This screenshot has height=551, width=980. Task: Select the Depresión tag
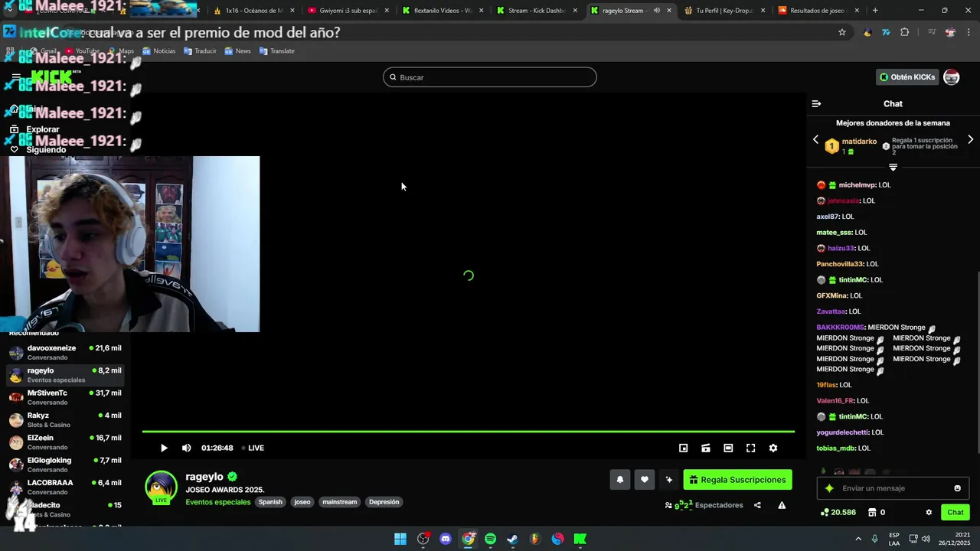pyautogui.click(x=384, y=502)
